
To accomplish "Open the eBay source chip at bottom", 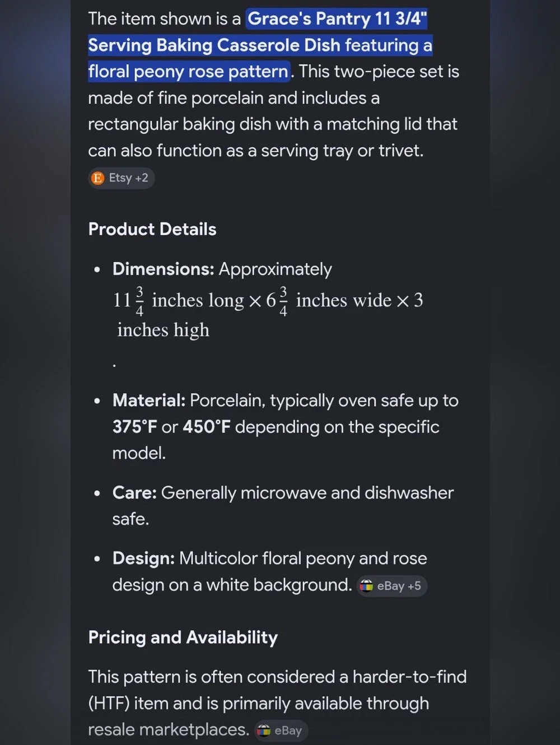I will (281, 730).
